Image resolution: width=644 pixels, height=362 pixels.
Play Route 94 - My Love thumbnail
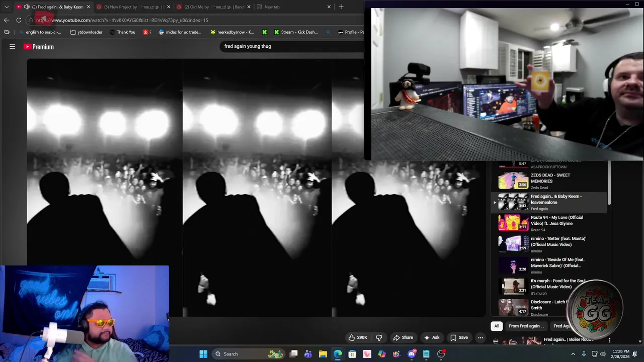[513, 223]
